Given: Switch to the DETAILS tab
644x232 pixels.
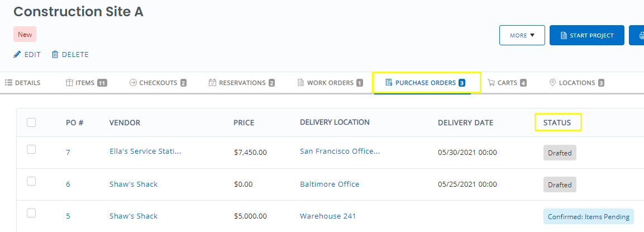Looking at the screenshot, I should [22, 83].
